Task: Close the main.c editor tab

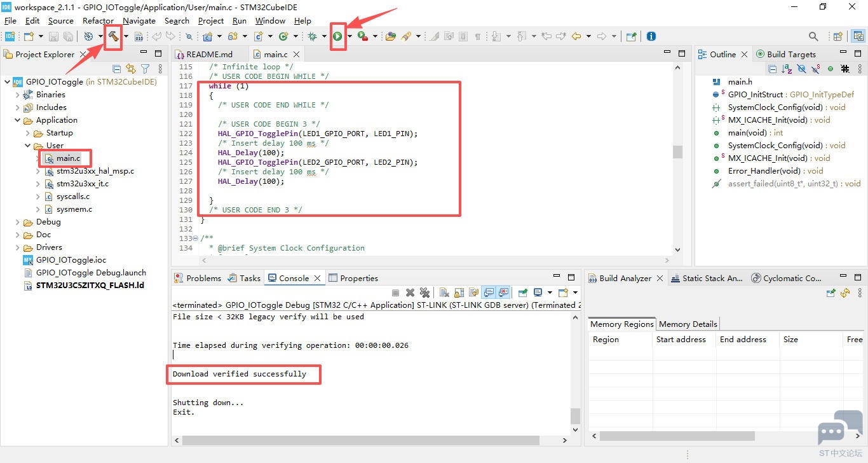Action: pos(296,55)
